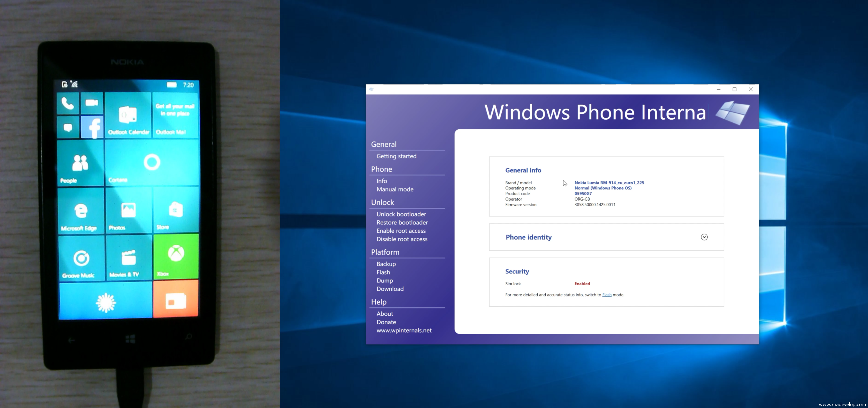Tap the People tile
Image resolution: width=868 pixels, height=408 pixels.
(x=80, y=163)
